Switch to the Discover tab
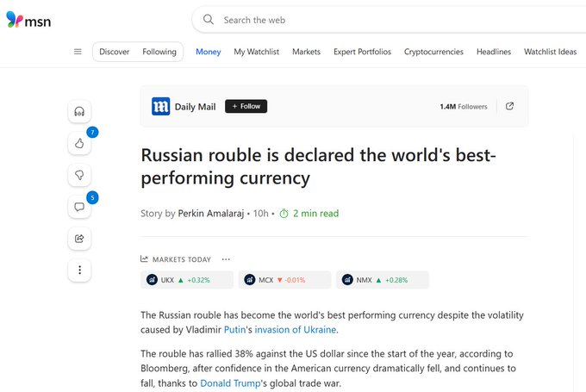The image size is (586, 392). (x=115, y=52)
